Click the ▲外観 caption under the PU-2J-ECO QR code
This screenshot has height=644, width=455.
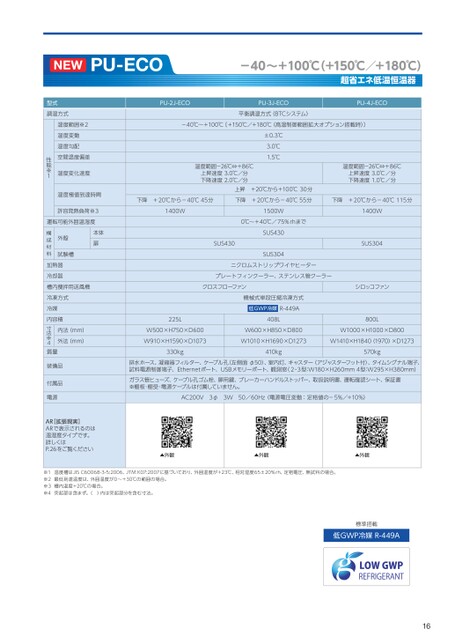(168, 455)
